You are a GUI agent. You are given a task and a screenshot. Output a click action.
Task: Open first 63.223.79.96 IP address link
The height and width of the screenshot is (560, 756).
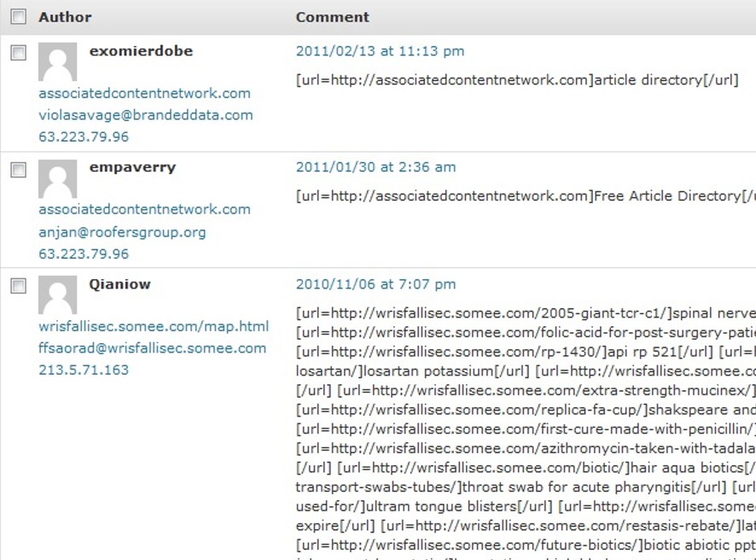pyautogui.click(x=84, y=137)
